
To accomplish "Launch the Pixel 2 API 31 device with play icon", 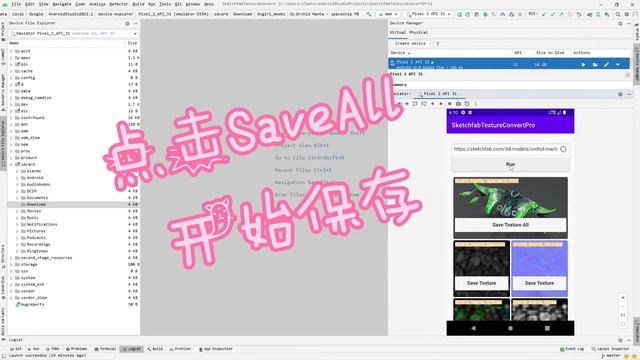I will pyautogui.click(x=583, y=64).
